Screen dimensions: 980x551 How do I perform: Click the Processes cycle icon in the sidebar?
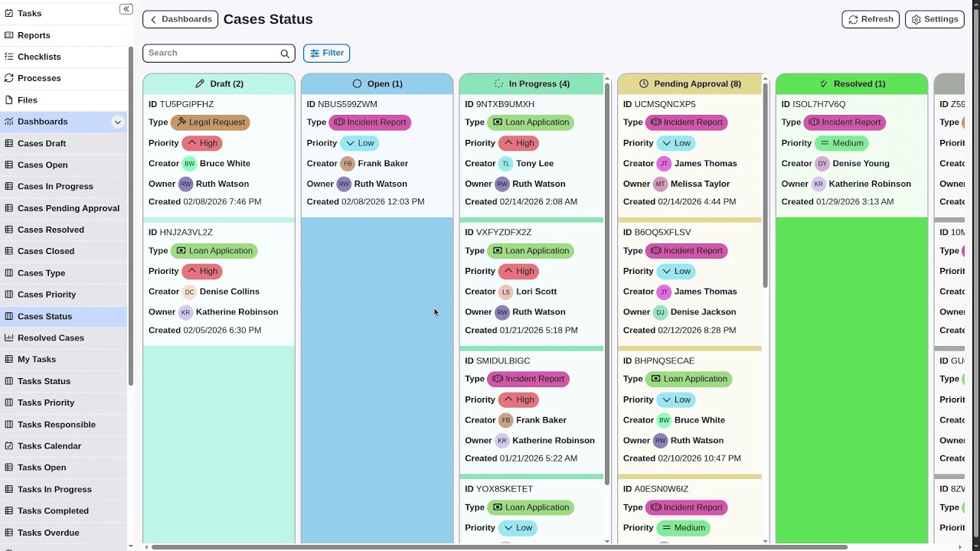[x=9, y=78]
